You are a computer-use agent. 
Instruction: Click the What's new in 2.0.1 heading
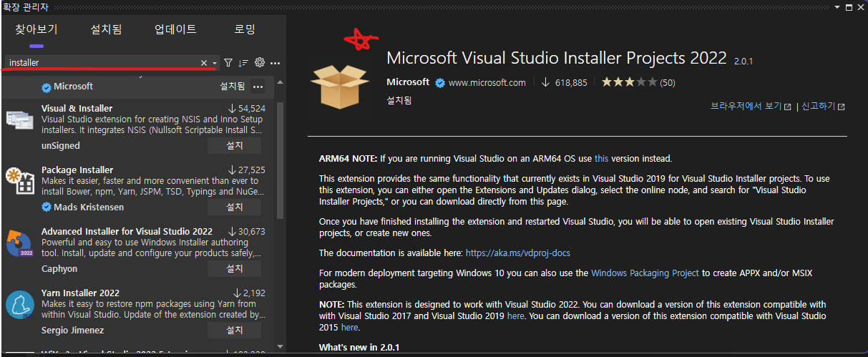point(359,348)
